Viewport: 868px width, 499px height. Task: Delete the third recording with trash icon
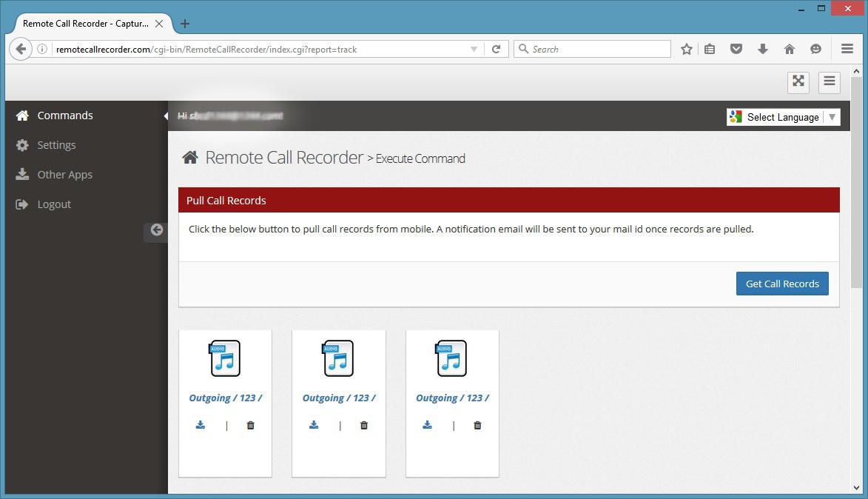click(x=477, y=426)
